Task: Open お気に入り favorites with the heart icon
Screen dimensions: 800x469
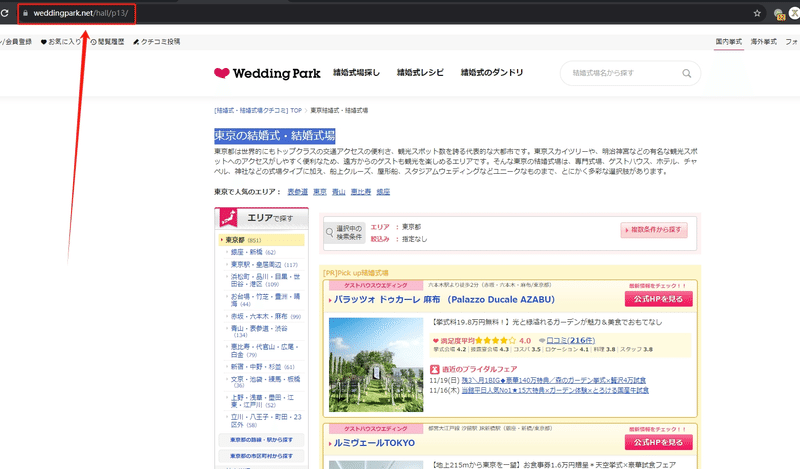Action: pyautogui.click(x=61, y=42)
